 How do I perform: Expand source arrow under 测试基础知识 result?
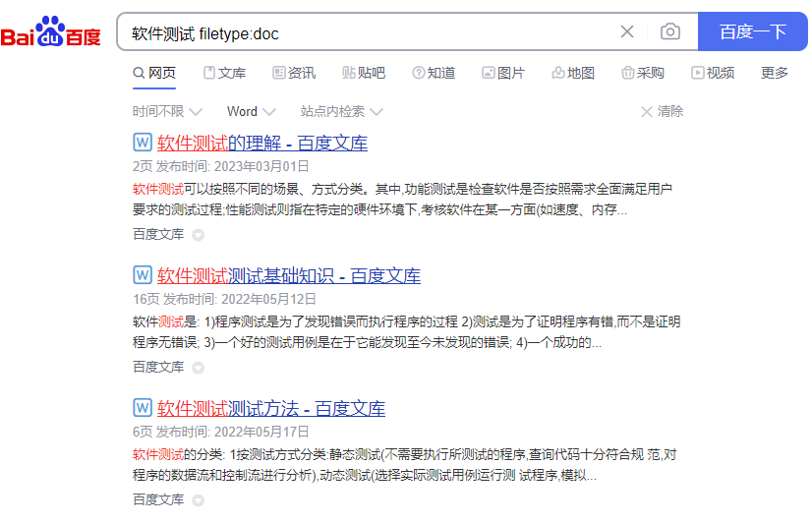click(198, 368)
